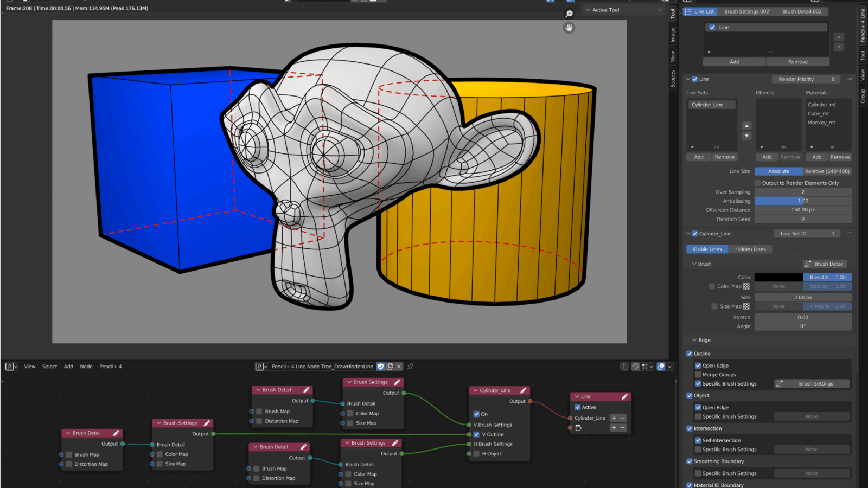Click the black brush Color swatch
Image resolution: width=868 pixels, height=488 pixels.
click(x=778, y=278)
